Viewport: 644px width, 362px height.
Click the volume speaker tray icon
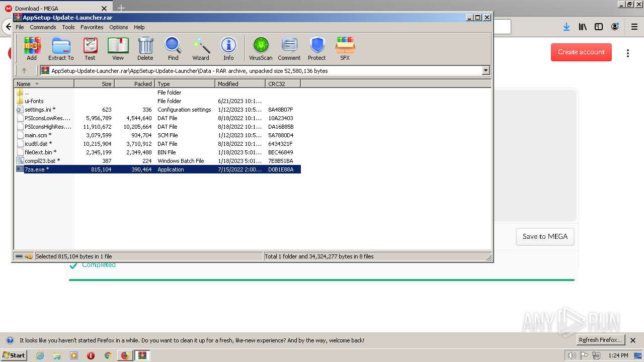(572, 355)
